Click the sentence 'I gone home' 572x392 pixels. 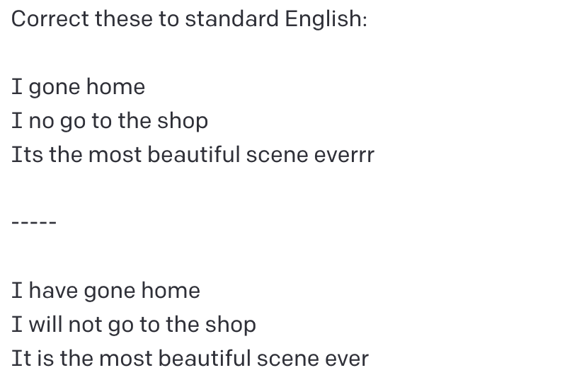pos(79,87)
